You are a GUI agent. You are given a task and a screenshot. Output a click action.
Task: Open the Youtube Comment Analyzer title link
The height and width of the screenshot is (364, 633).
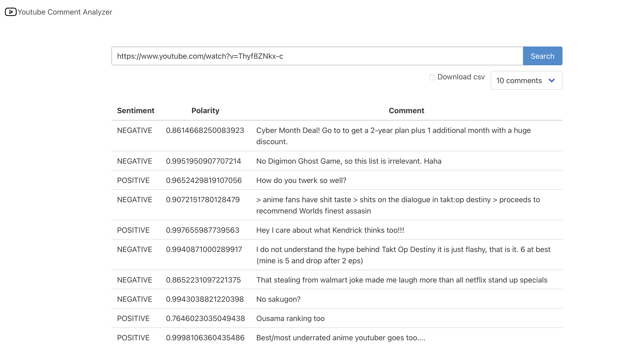pos(65,12)
